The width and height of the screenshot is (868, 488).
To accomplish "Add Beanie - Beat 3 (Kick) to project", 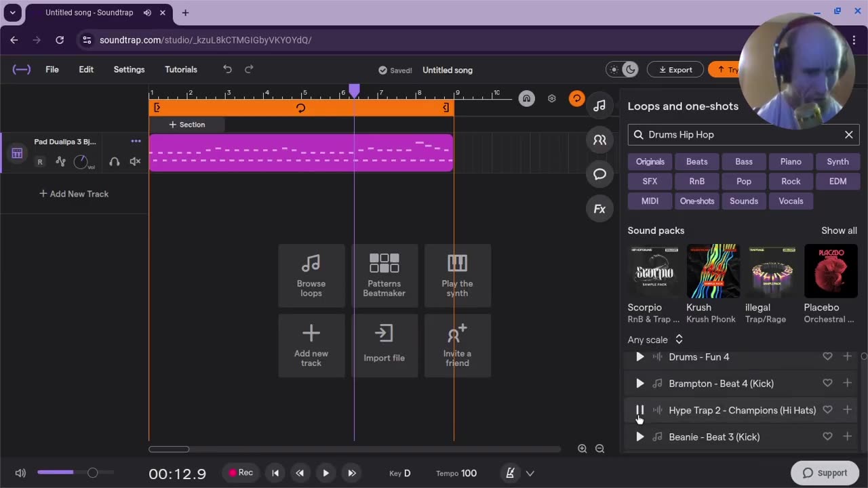I will tap(847, 437).
